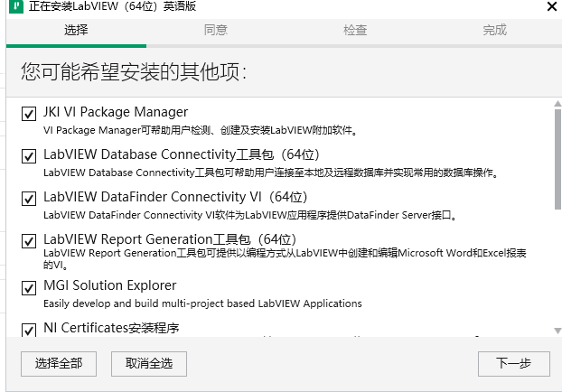Uncheck LabVIEW Database Connectivity toolkit checkbox

pos(29,156)
